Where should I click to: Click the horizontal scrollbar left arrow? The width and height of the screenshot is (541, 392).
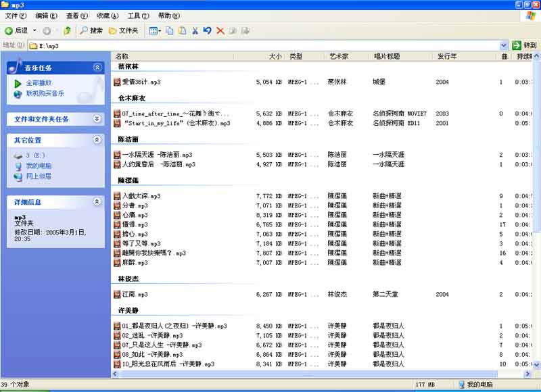point(115,374)
